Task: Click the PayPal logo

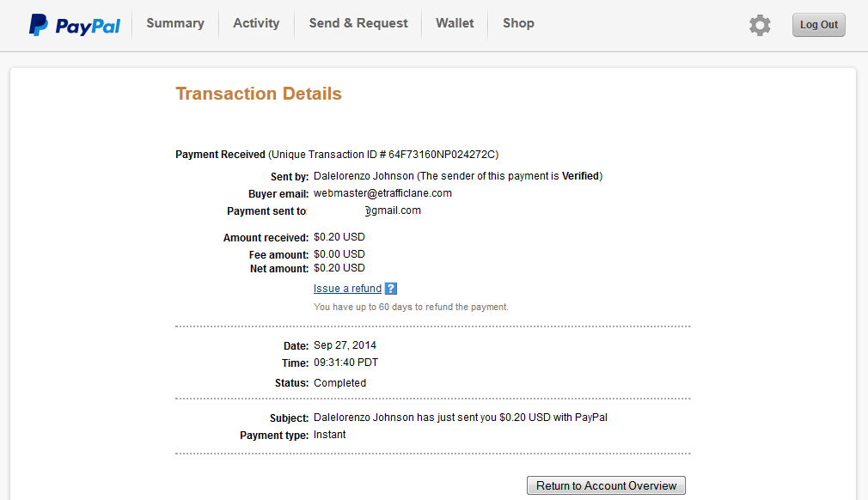Action: 75,25
